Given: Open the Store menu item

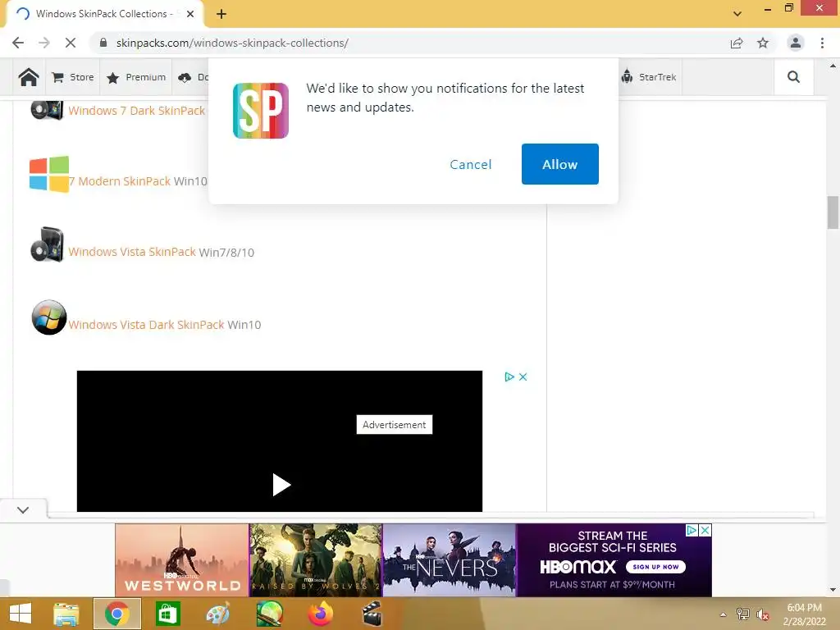Looking at the screenshot, I should click(73, 77).
